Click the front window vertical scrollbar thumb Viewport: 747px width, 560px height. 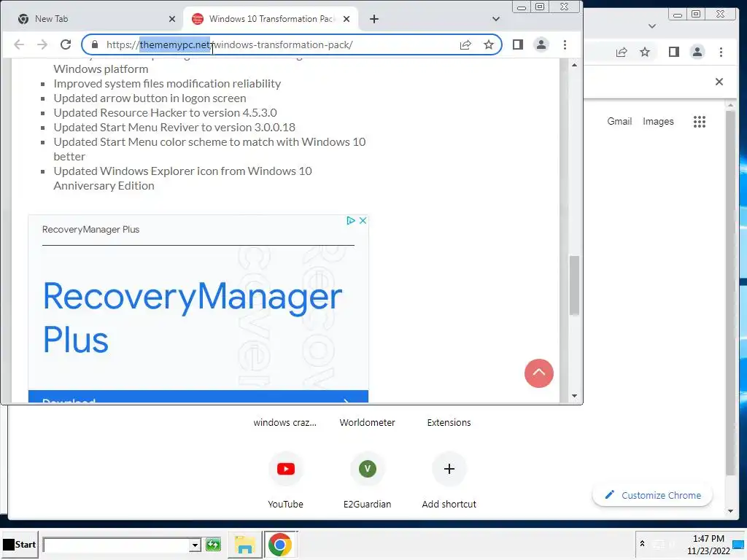pyautogui.click(x=575, y=285)
